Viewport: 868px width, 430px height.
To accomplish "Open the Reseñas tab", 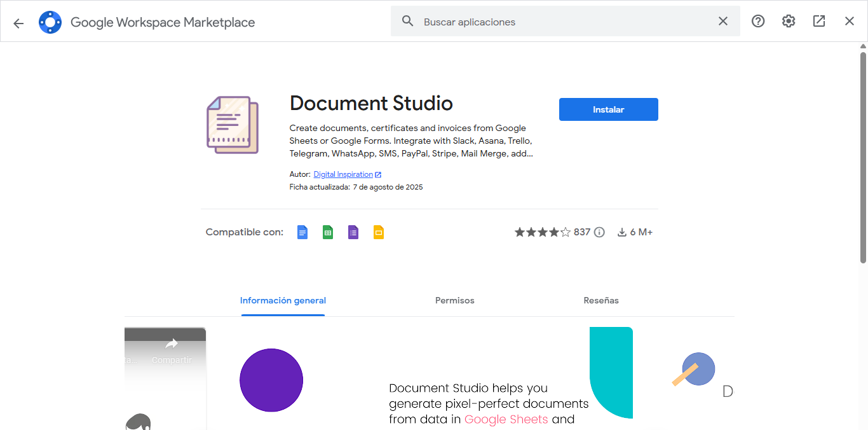I will [600, 300].
